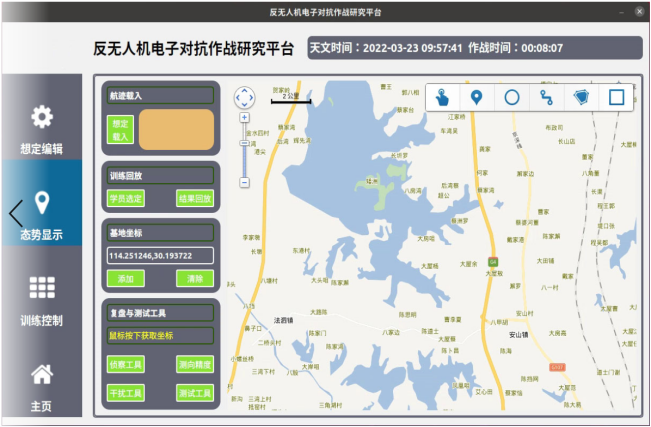Click the 结果回放 button
This screenshot has height=427, width=651.
point(195,199)
